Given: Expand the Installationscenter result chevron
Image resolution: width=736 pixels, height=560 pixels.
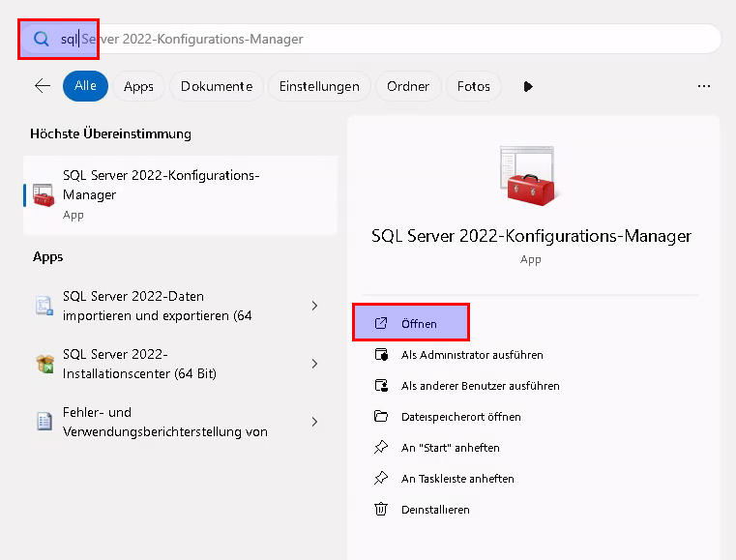Looking at the screenshot, I should [314, 364].
